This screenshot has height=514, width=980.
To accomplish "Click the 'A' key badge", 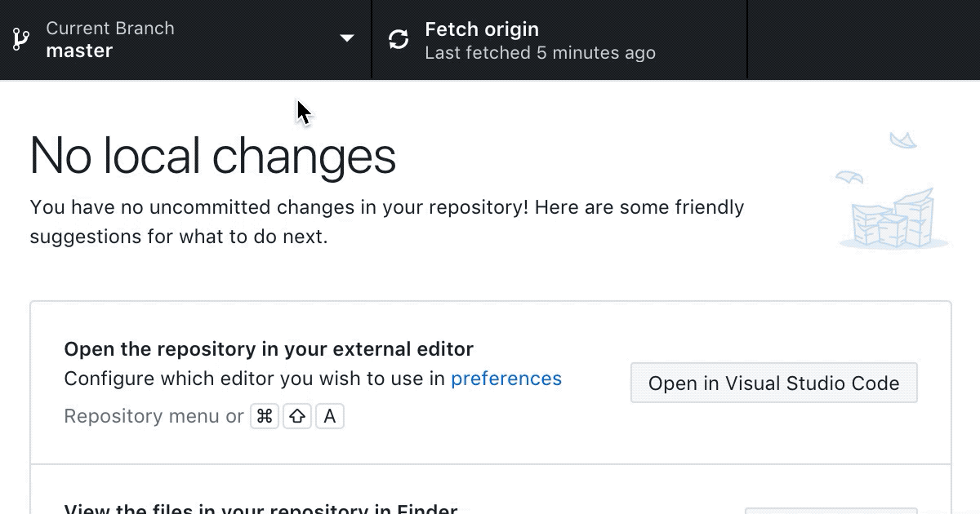I will [x=330, y=416].
